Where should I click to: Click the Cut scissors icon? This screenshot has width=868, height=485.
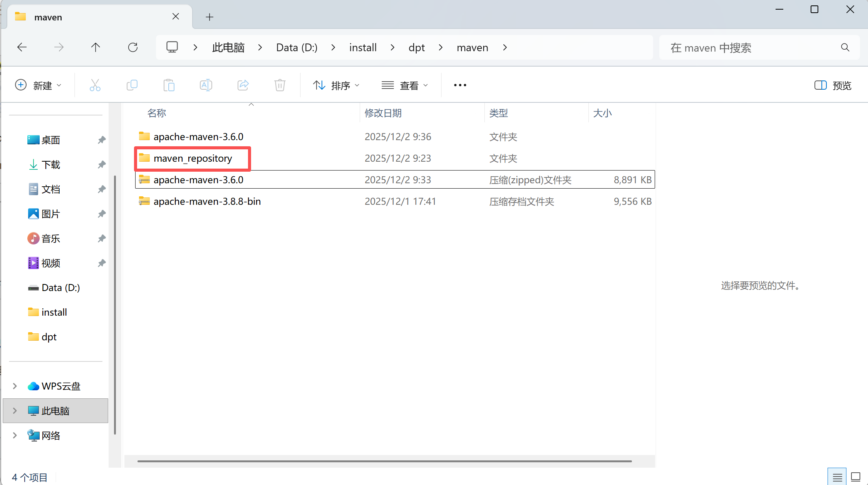[x=95, y=85]
